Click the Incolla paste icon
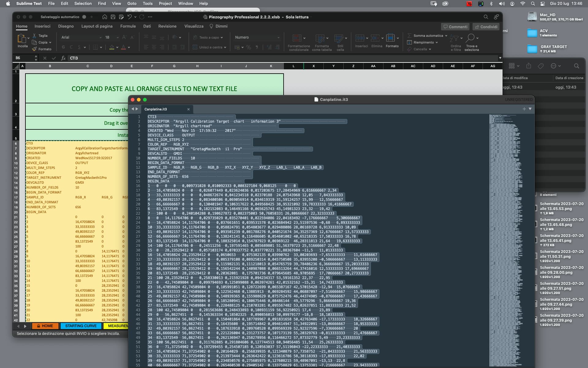Viewport: 588px width, 368px height. (21, 39)
